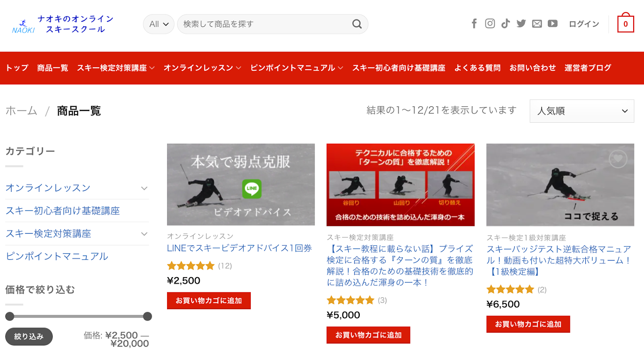Click the minimum price slider handle
This screenshot has width=644, height=362.
click(x=10, y=317)
